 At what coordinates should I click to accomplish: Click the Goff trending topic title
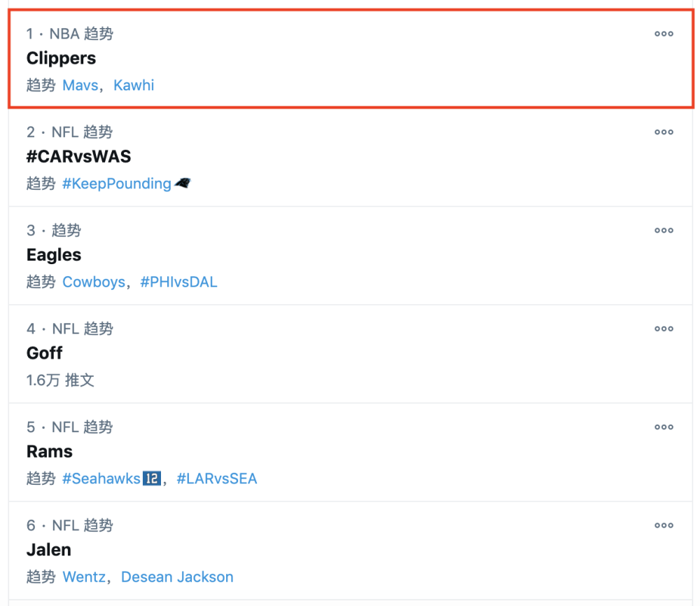tap(45, 353)
